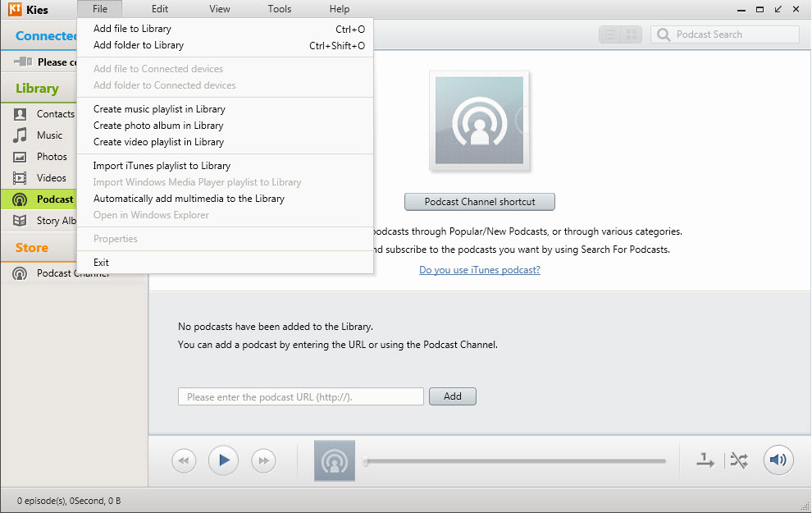
Task: Open Contacts in the Library sidebar
Action: [56, 114]
